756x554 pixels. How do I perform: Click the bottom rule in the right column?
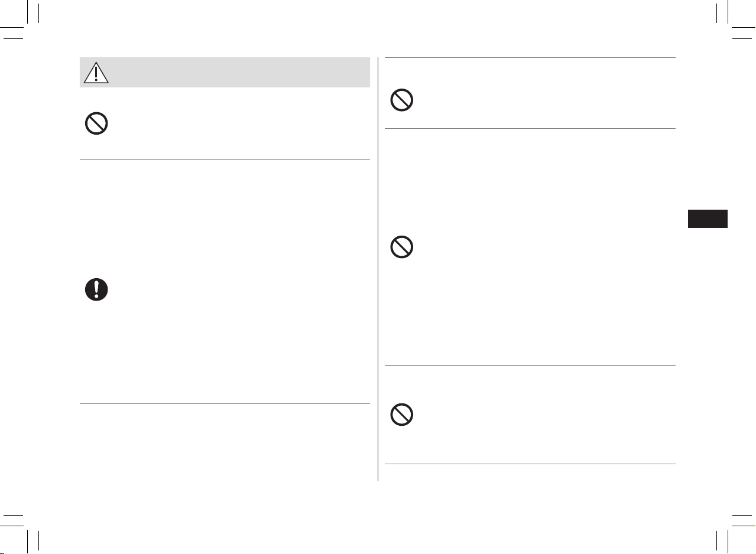coord(530,464)
